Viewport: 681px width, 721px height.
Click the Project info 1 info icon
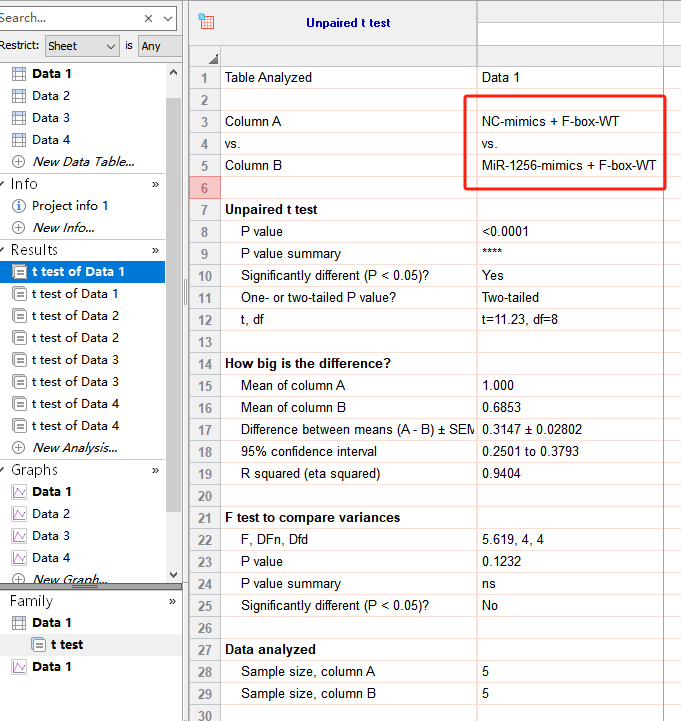tap(18, 206)
